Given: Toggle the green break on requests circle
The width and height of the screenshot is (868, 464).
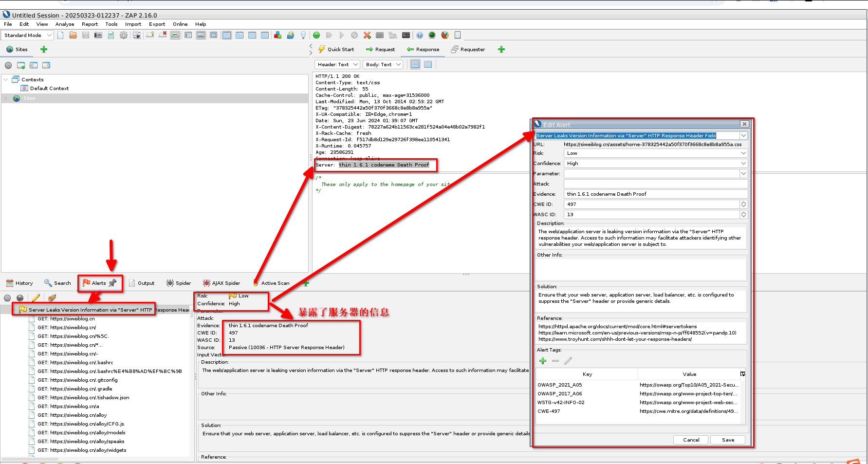Looking at the screenshot, I should tap(316, 35).
